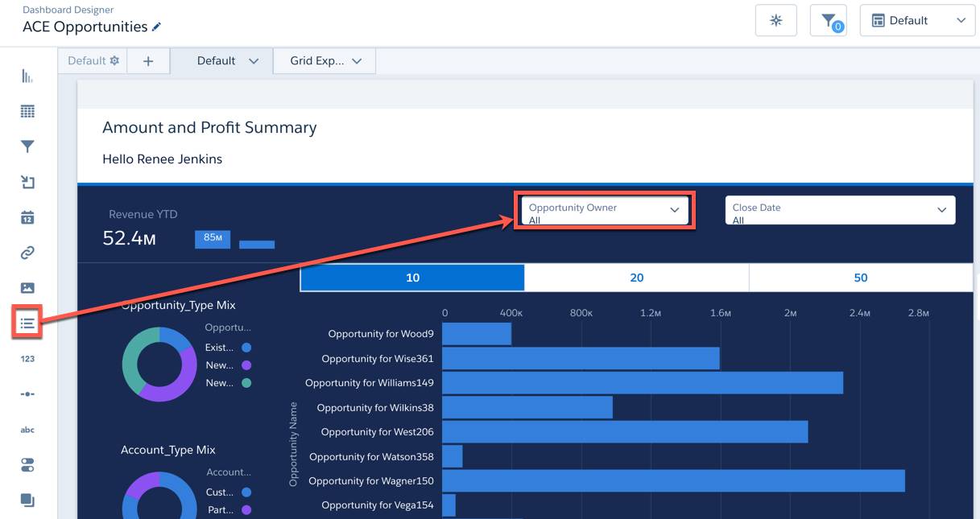
Task: Add a table widget from sidebar
Action: pos(27,112)
